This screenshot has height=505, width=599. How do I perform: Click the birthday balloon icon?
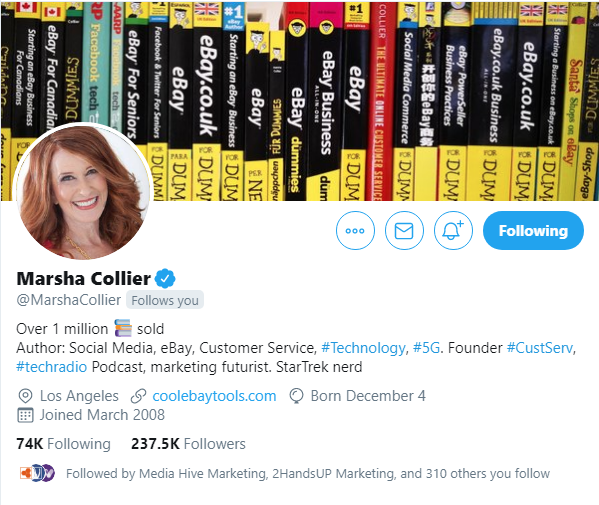click(x=296, y=396)
